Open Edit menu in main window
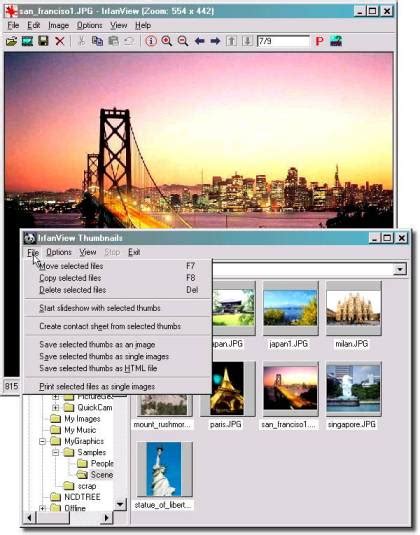This screenshot has width=420, height=535. (33, 26)
